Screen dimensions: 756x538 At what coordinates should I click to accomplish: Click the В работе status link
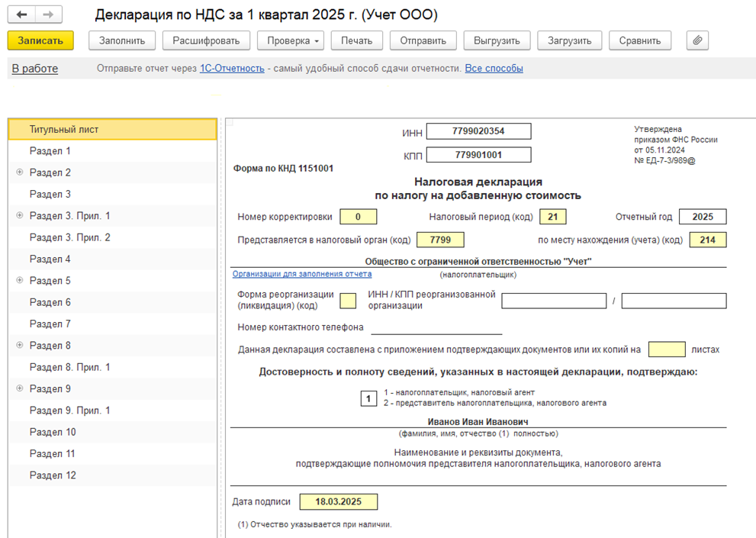coord(35,69)
